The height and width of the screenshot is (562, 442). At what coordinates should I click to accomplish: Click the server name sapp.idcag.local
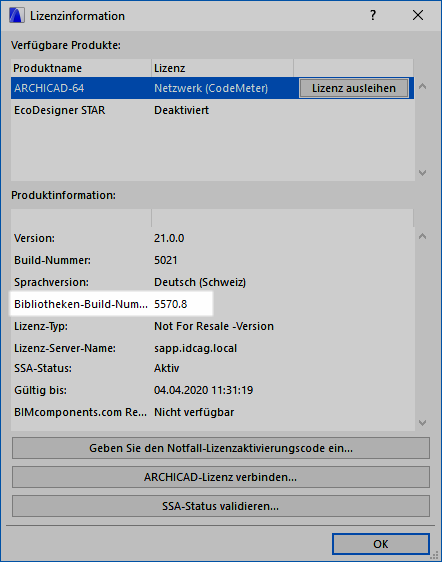(195, 348)
